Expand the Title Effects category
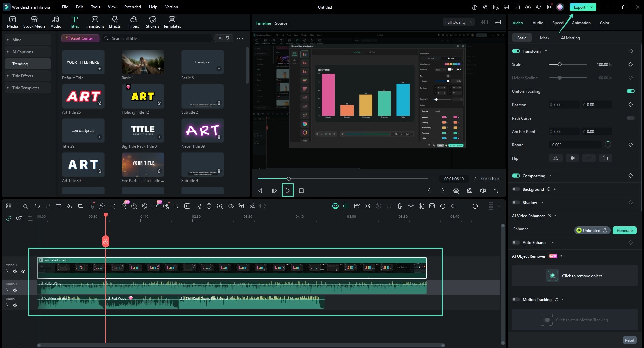The height and width of the screenshot is (348, 644). 8,76
